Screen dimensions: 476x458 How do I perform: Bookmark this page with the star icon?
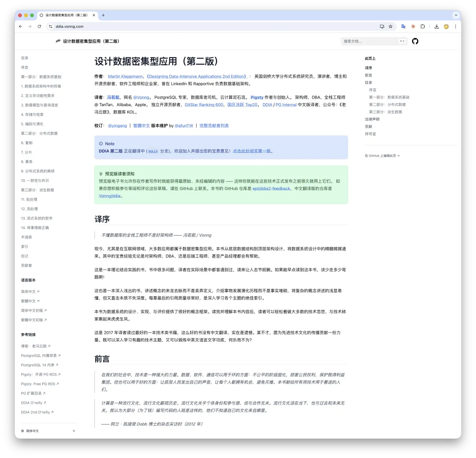pyautogui.click(x=390, y=26)
